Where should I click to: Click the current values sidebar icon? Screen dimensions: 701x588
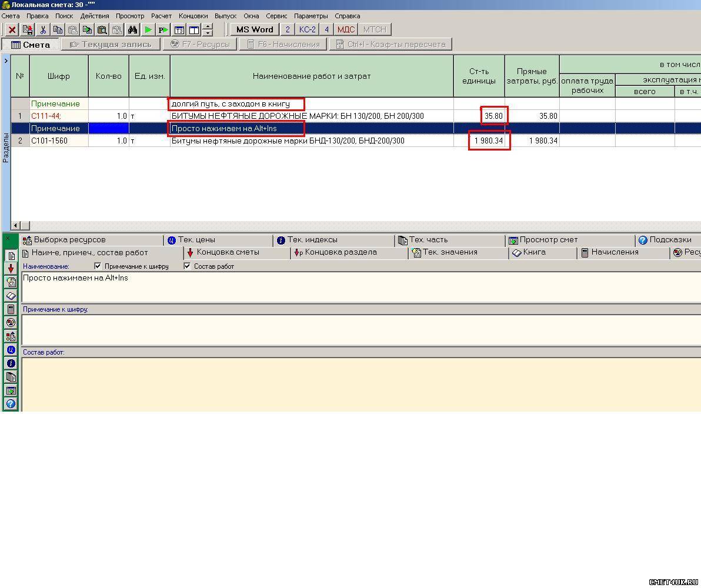(11, 282)
